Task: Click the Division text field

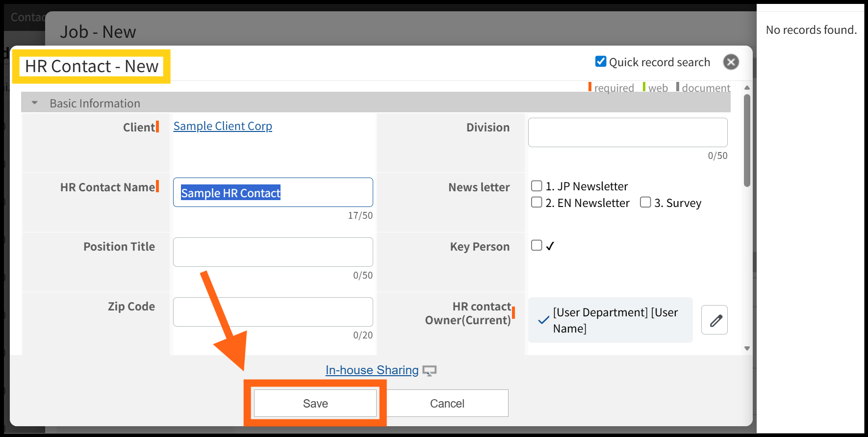Action: [x=627, y=132]
